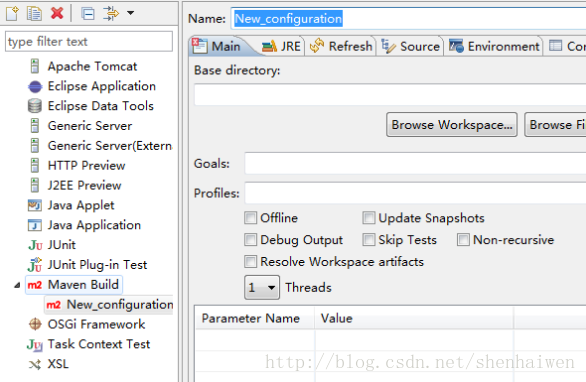Click the Browse Workspace... button
This screenshot has width=586, height=382.
click(452, 124)
